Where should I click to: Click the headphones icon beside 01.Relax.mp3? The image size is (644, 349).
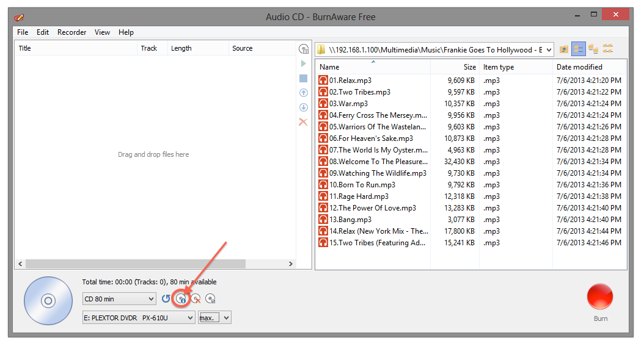[323, 81]
